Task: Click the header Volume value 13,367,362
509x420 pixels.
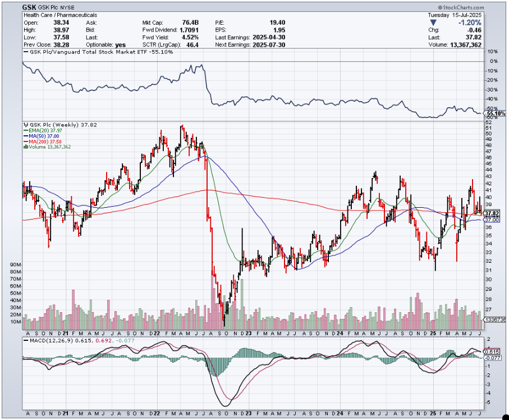Action: [465, 45]
